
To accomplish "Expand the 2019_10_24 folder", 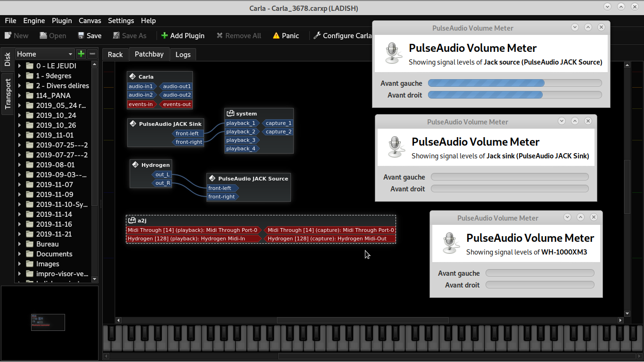I will 19,115.
